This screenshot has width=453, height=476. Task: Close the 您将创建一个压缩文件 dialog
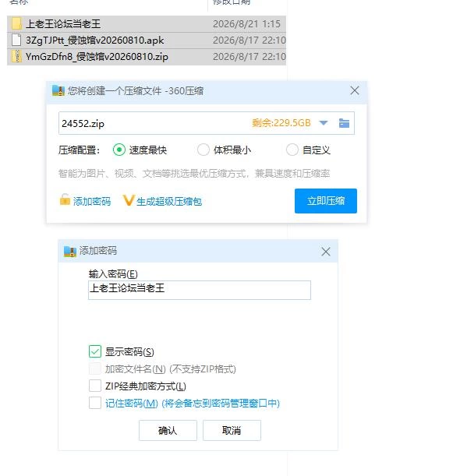355,90
